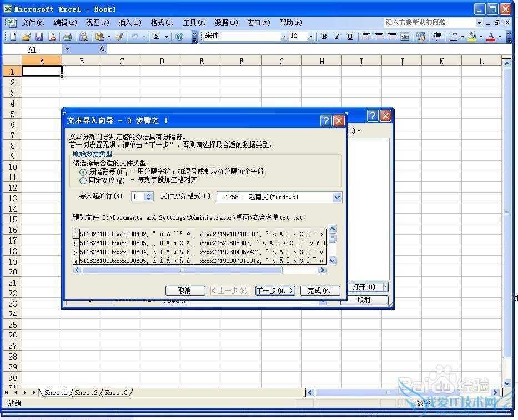Viewport: 518px width, 420px height.
Task: Toggle Underline formatting button
Action: [350, 37]
